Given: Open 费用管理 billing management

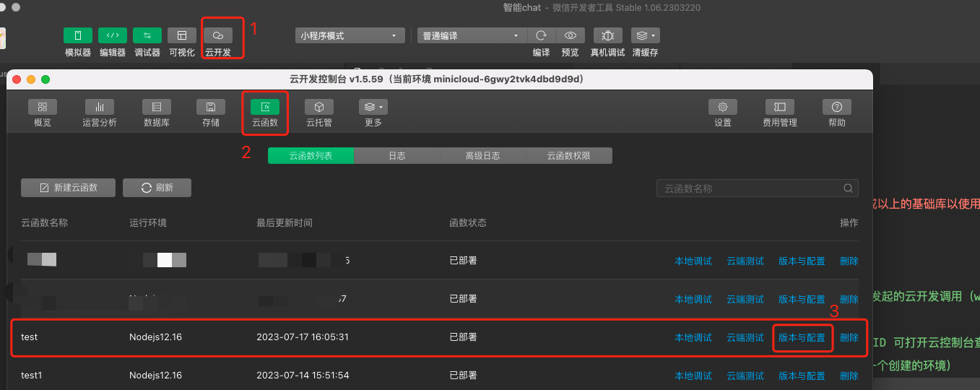Looking at the screenshot, I should tap(780, 107).
